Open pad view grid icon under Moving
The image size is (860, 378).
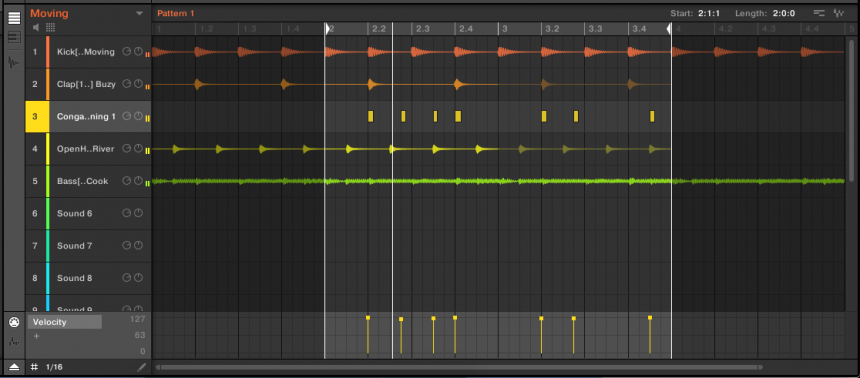pos(50,27)
